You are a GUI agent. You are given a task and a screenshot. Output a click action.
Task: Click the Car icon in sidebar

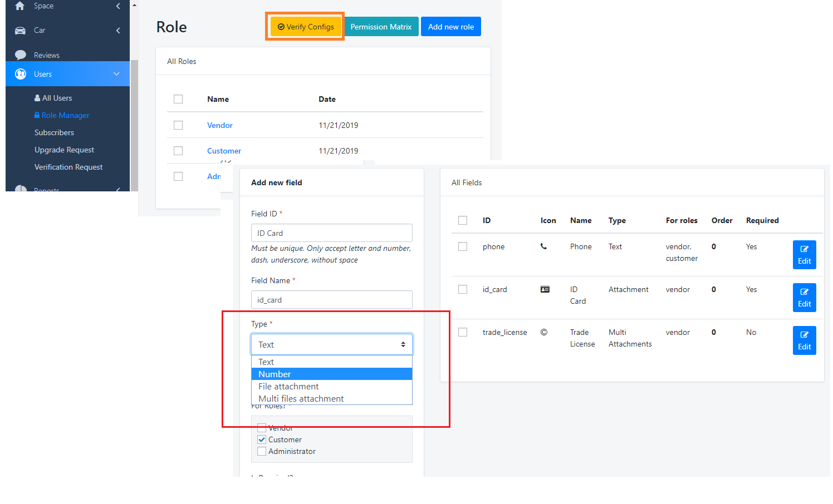(x=20, y=31)
